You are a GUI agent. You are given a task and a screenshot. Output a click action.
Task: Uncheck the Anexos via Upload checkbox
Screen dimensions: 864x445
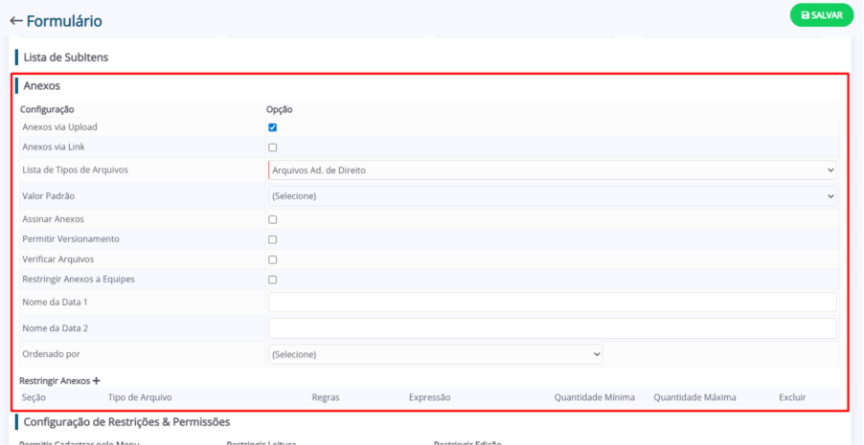click(273, 127)
